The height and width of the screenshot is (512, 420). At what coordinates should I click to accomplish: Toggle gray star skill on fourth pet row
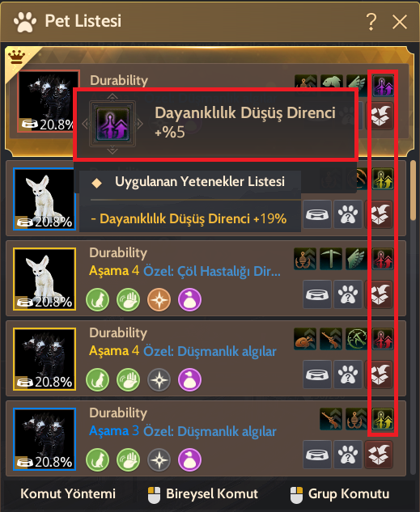[x=159, y=380]
